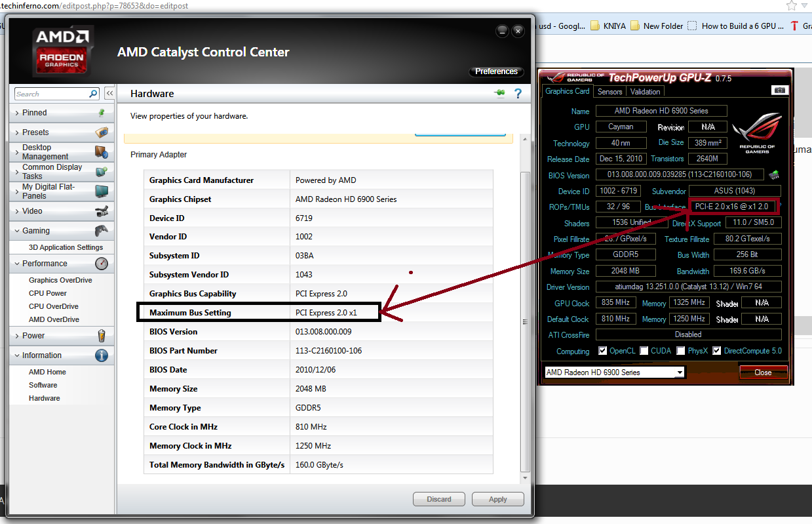Viewport: 812px width, 524px height.
Task: Click the Power battery icon
Action: 102,336
